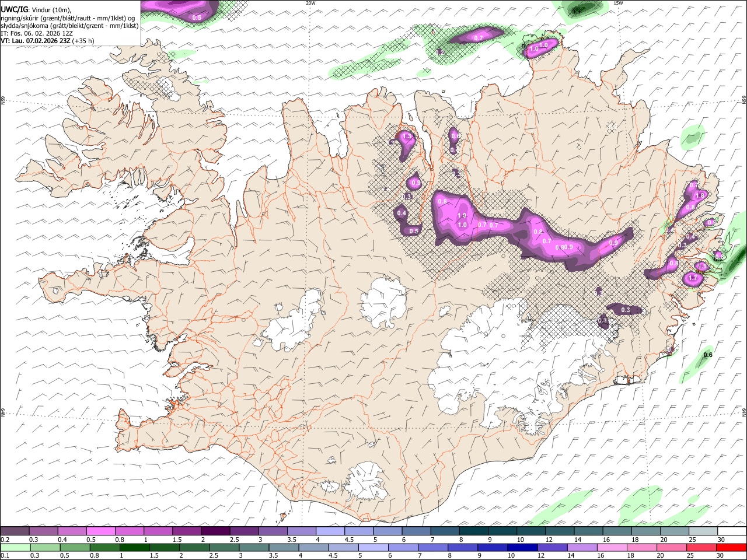Image resolution: width=747 pixels, height=560 pixels.
Task: Click the 20W longitude label at the top
Action: click(x=311, y=3)
